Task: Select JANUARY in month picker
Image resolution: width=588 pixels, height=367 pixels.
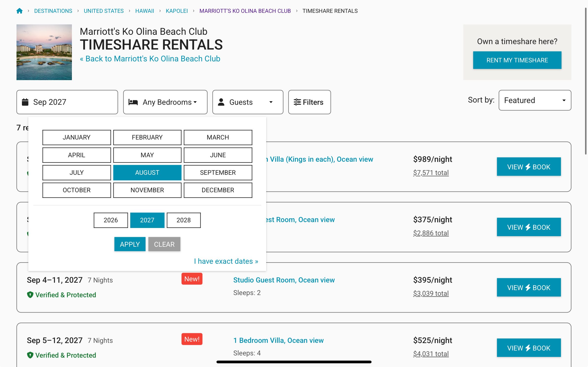Action: pos(77,137)
